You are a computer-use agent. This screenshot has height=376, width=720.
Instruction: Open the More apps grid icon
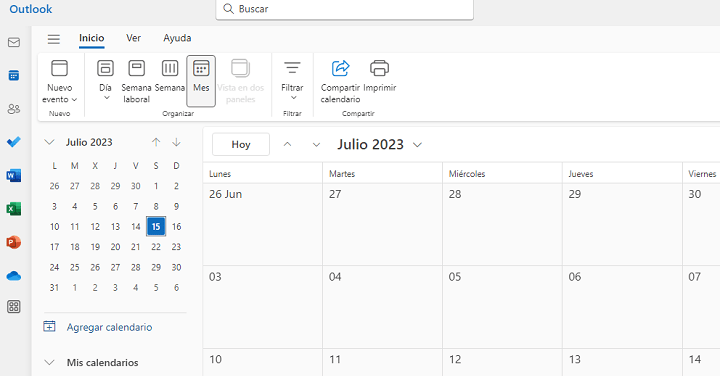click(x=14, y=307)
